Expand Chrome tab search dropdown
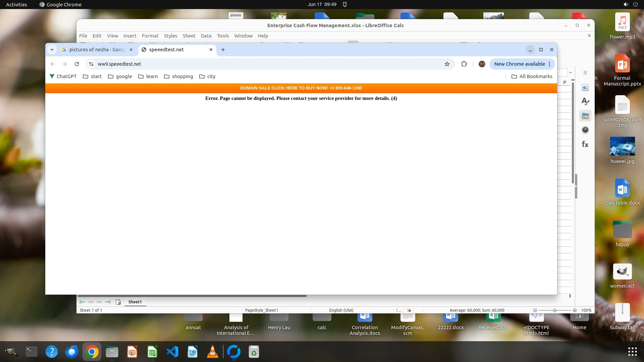644x362 pixels. coord(52,50)
